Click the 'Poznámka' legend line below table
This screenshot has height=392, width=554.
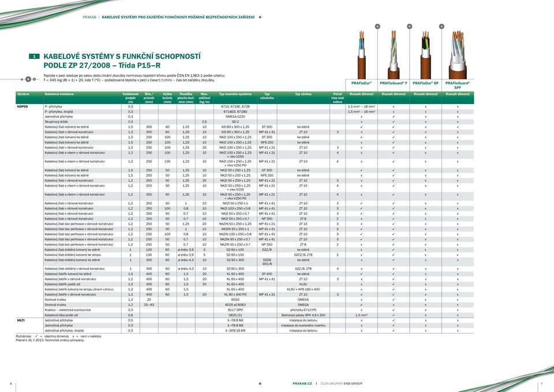point(59,336)
